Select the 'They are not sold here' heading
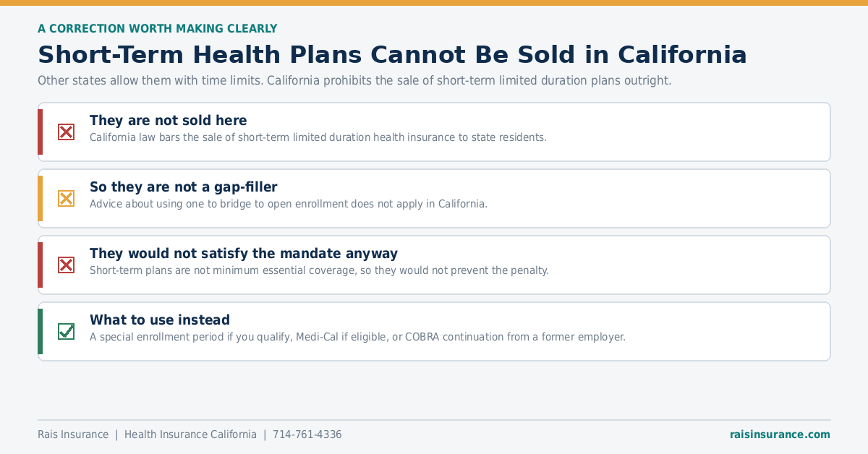The height and width of the screenshot is (454, 868). [169, 121]
